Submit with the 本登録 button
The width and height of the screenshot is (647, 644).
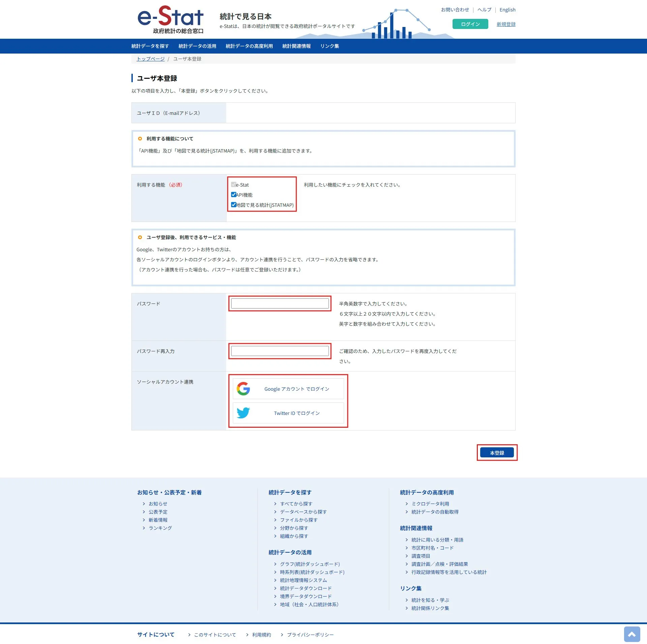point(497,453)
